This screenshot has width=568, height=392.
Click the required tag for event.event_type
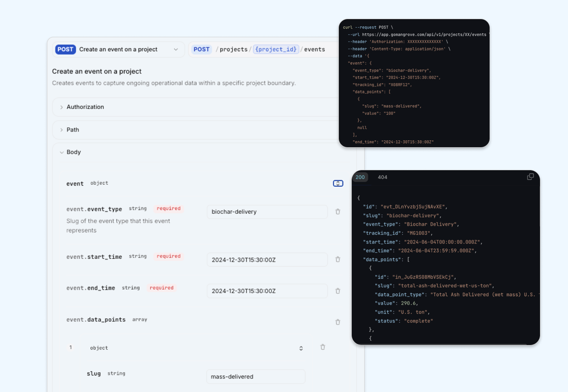(169, 209)
